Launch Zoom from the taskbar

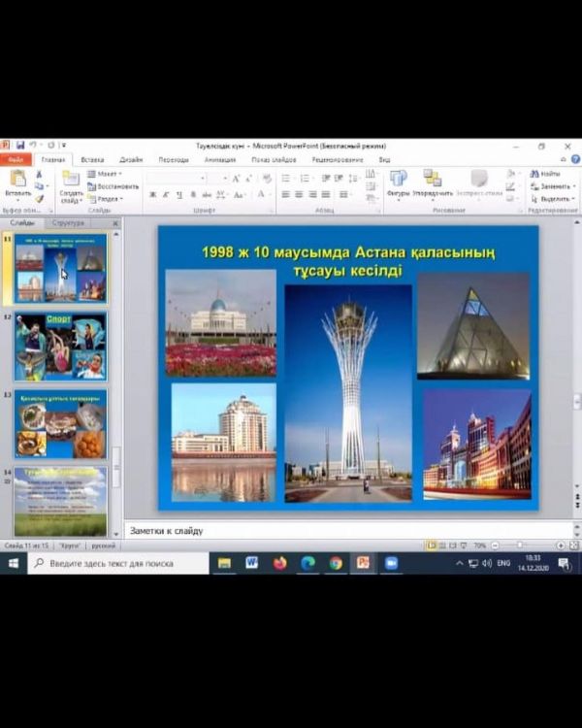coord(392,563)
